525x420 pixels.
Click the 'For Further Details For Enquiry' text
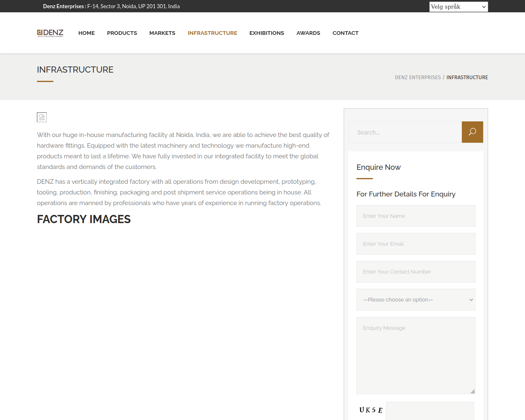tap(406, 194)
